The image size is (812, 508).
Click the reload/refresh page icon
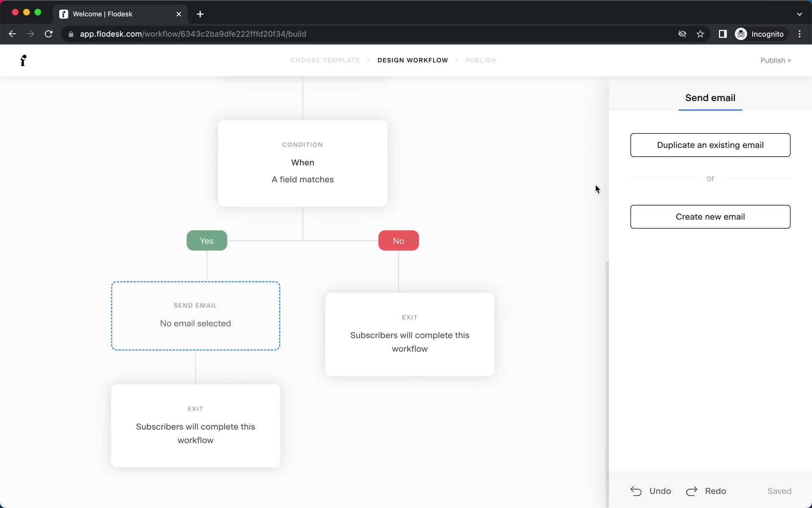point(49,33)
